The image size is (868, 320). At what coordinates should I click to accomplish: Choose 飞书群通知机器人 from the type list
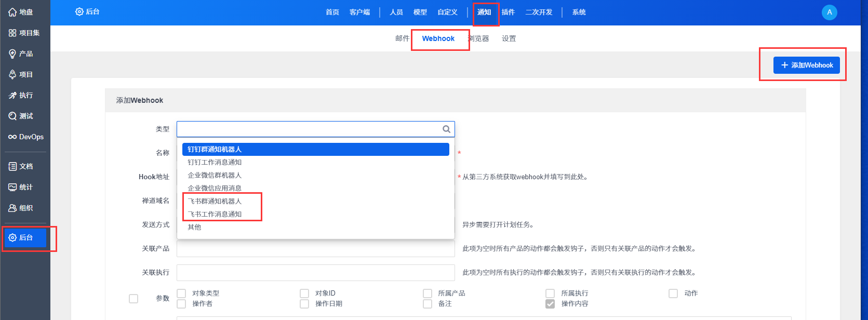click(x=215, y=201)
